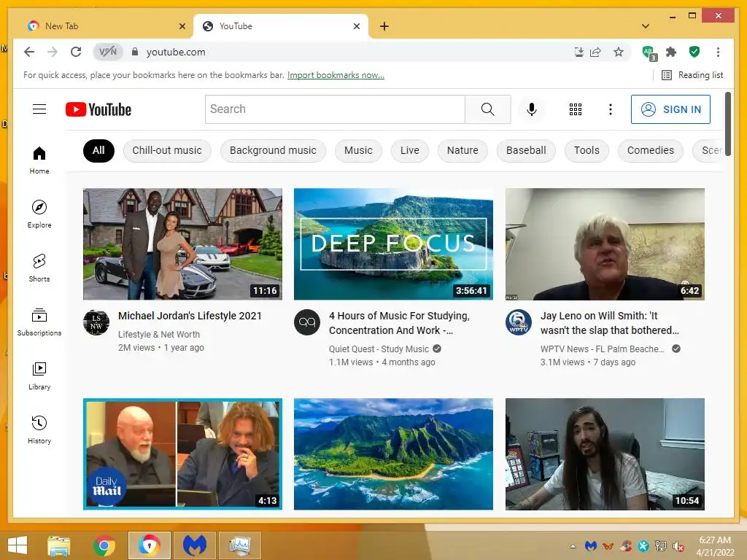
Task: Click the Quiet Quest channel avatar
Action: tap(307, 322)
